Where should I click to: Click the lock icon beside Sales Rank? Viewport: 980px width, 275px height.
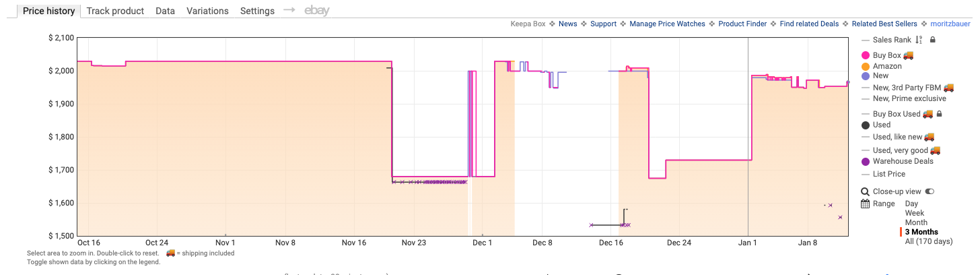(932, 40)
